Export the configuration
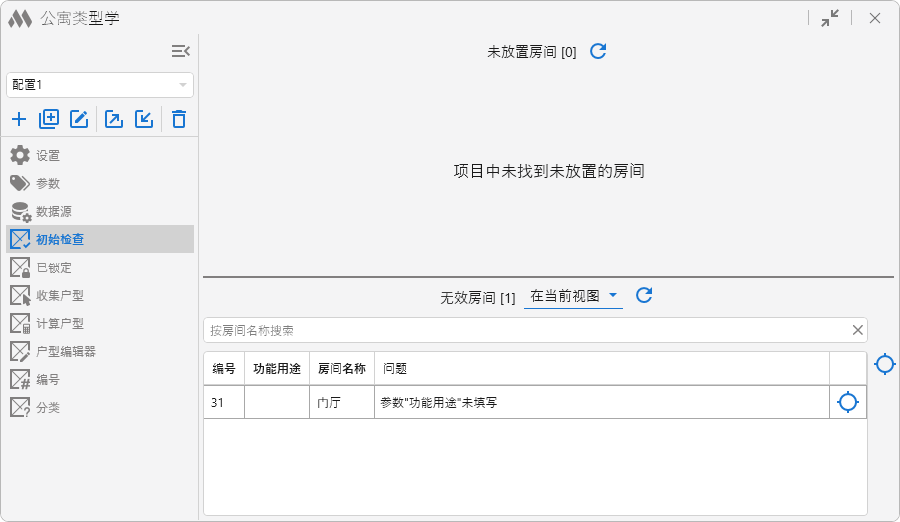Image resolution: width=900 pixels, height=522 pixels. pos(114,120)
